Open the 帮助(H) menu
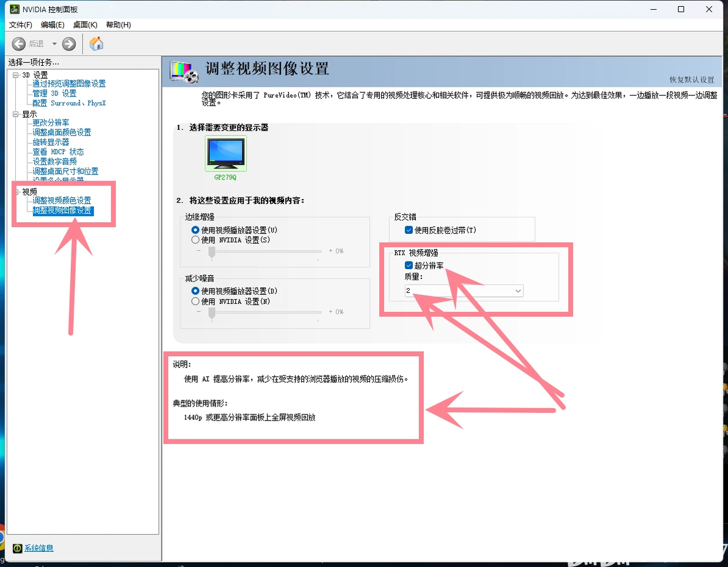 pos(118,25)
